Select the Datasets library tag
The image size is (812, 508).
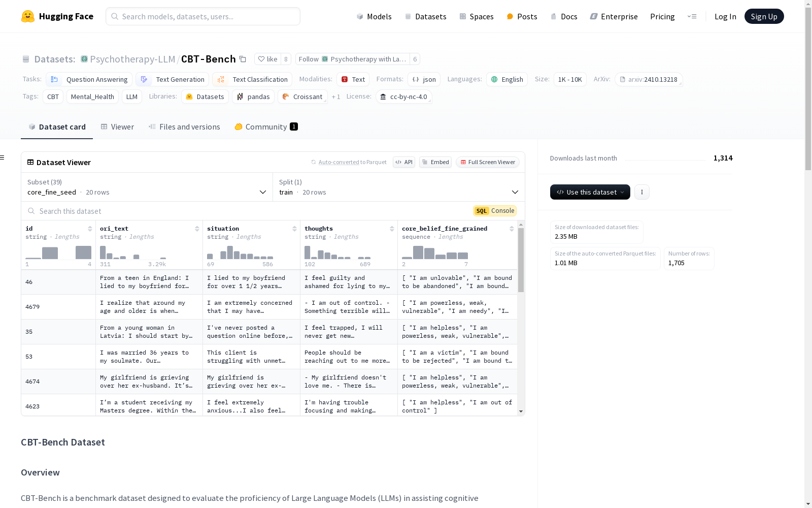pos(205,97)
